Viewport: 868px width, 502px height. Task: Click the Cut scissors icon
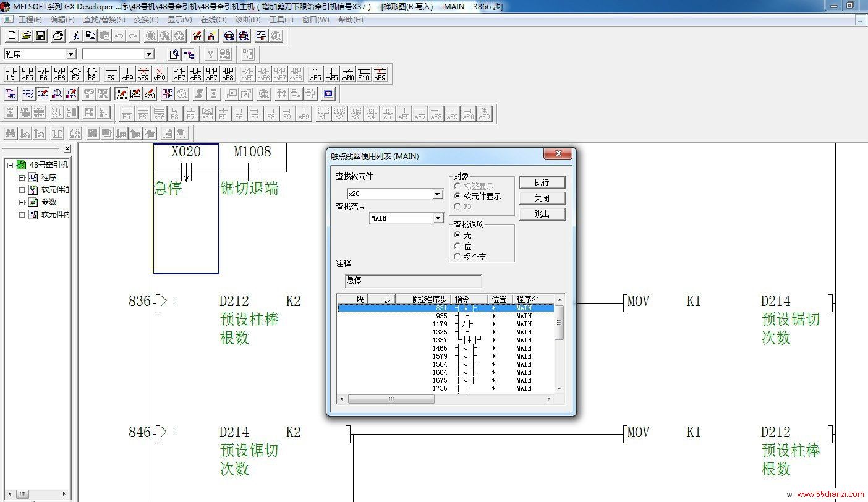coord(77,36)
